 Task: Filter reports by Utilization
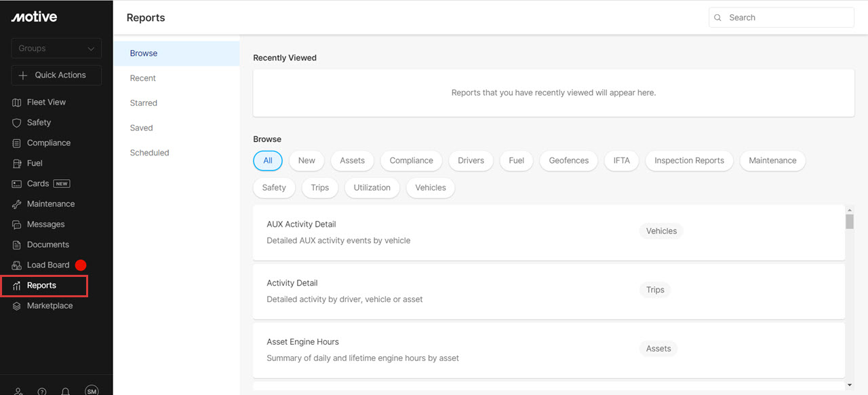[x=372, y=188]
